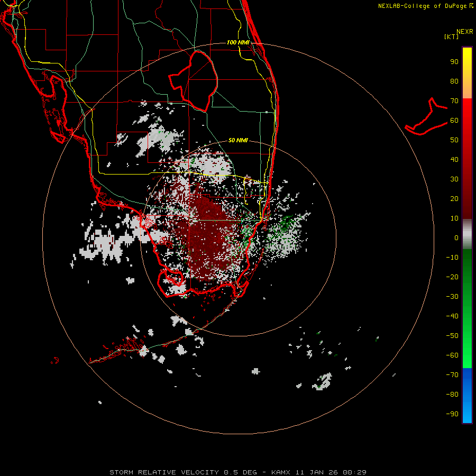Screen dimensions: 476x476
Task: Click the 50 NMI range ring label
Action: [238, 140]
